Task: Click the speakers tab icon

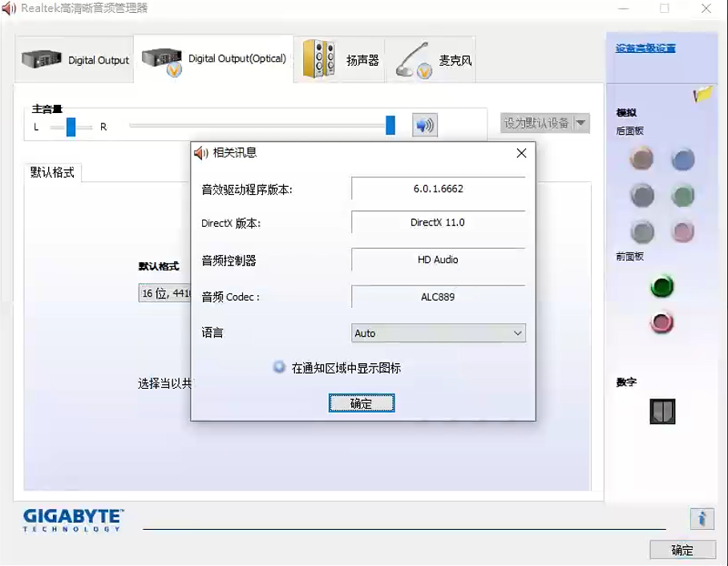Action: point(319,59)
